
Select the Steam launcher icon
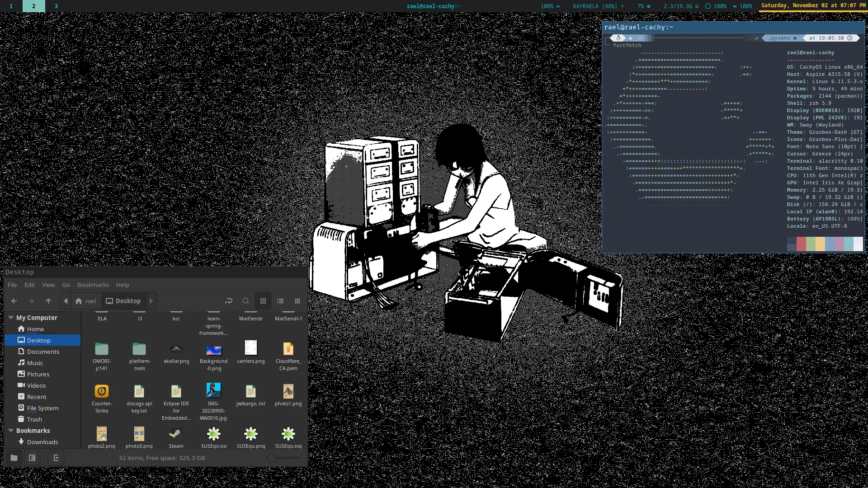pyautogui.click(x=176, y=437)
